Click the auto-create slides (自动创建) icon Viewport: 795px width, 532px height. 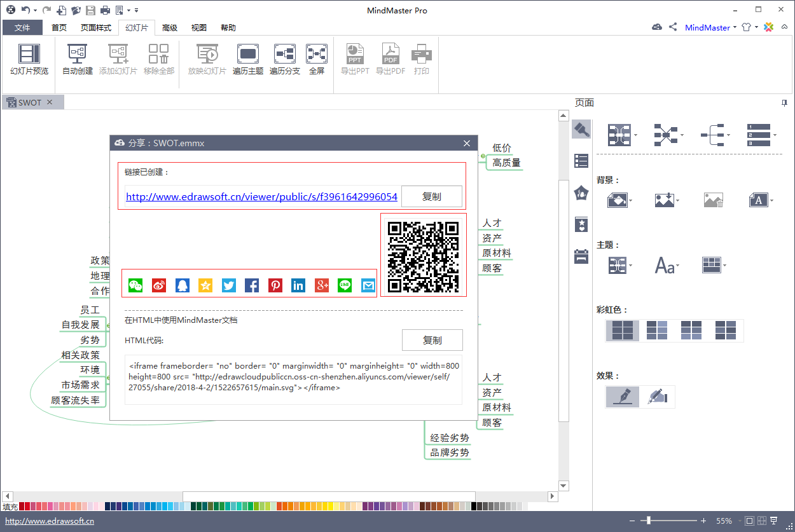78,59
